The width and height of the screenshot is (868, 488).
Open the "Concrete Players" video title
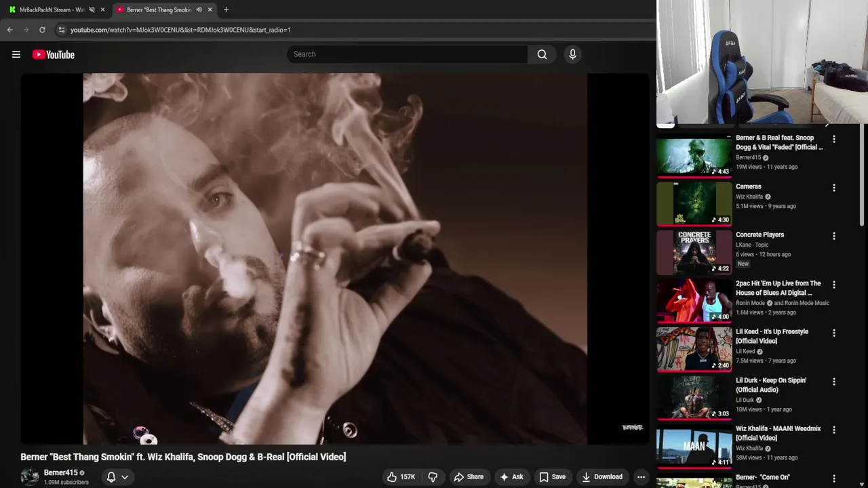[759, 235]
